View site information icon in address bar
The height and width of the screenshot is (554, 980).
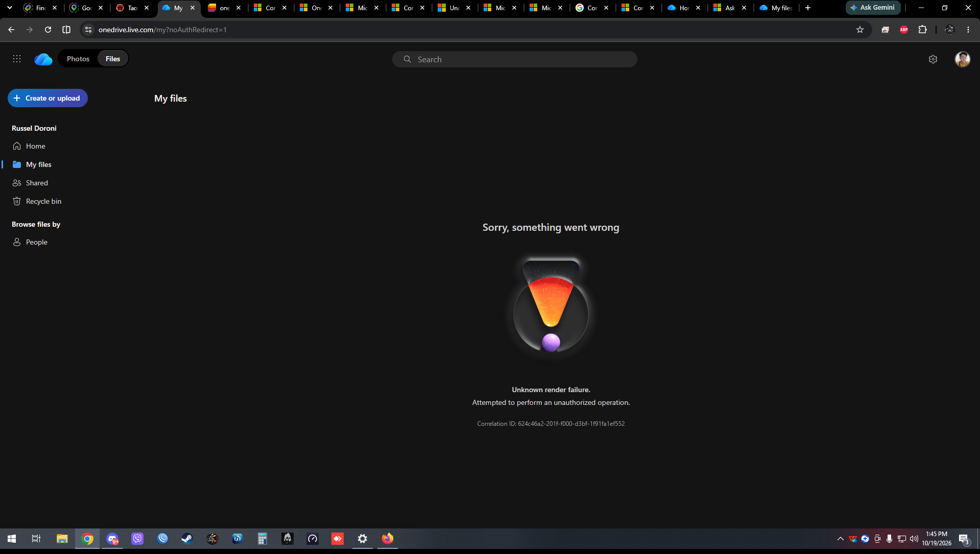click(88, 30)
